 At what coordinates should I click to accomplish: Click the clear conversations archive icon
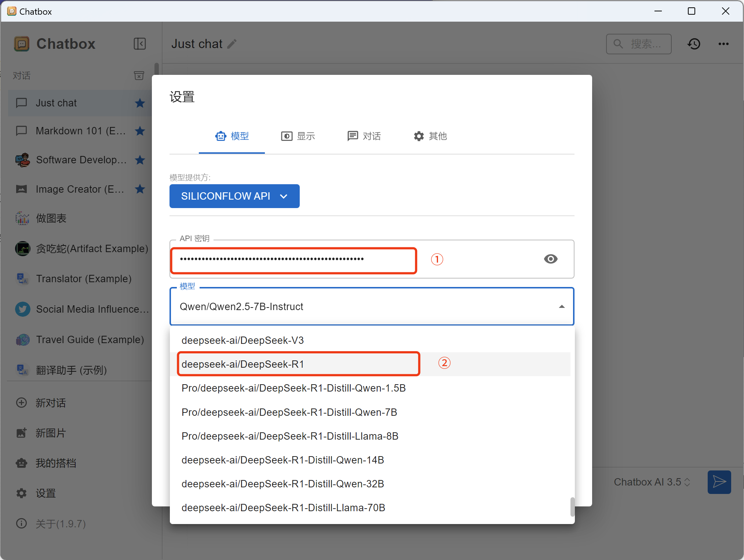pos(139,76)
